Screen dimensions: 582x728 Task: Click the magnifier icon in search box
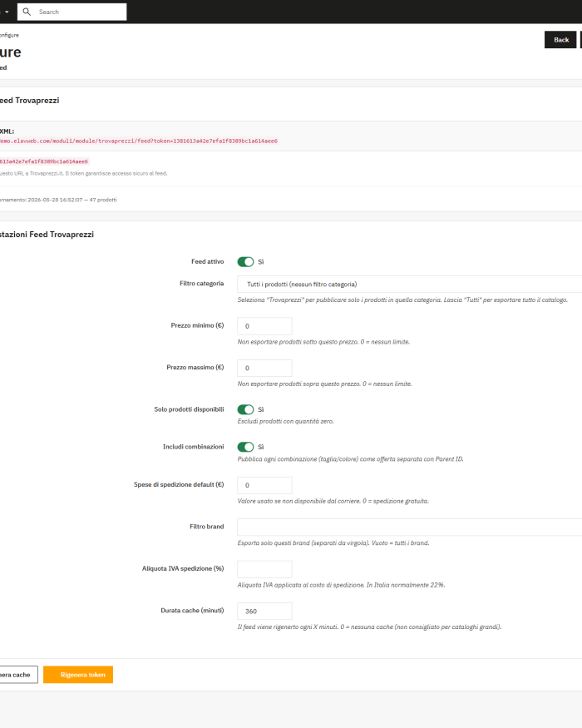[x=27, y=12]
